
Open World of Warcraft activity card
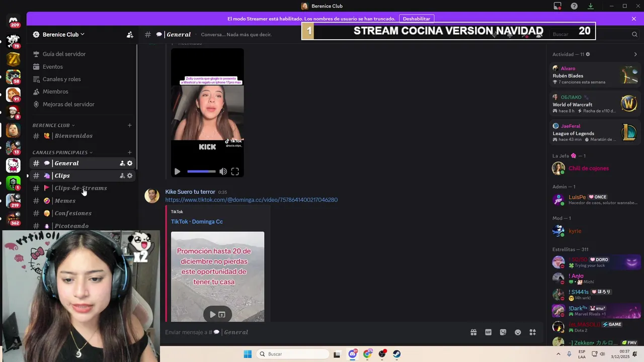click(x=595, y=104)
